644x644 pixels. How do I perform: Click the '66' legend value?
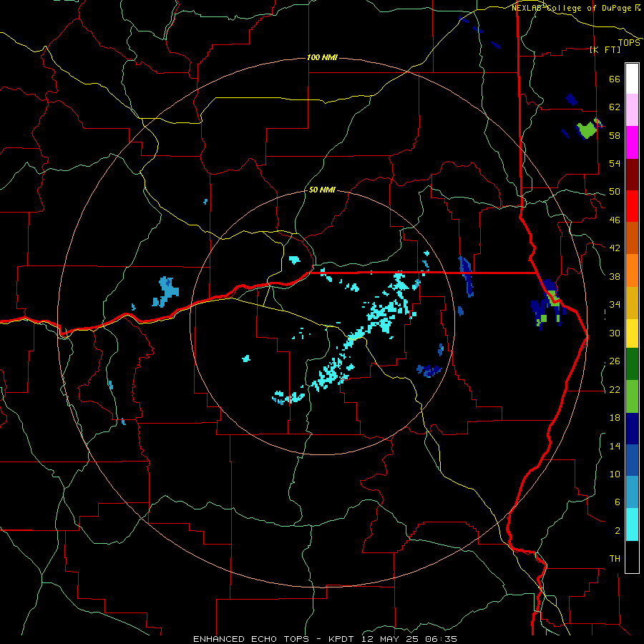coord(615,79)
